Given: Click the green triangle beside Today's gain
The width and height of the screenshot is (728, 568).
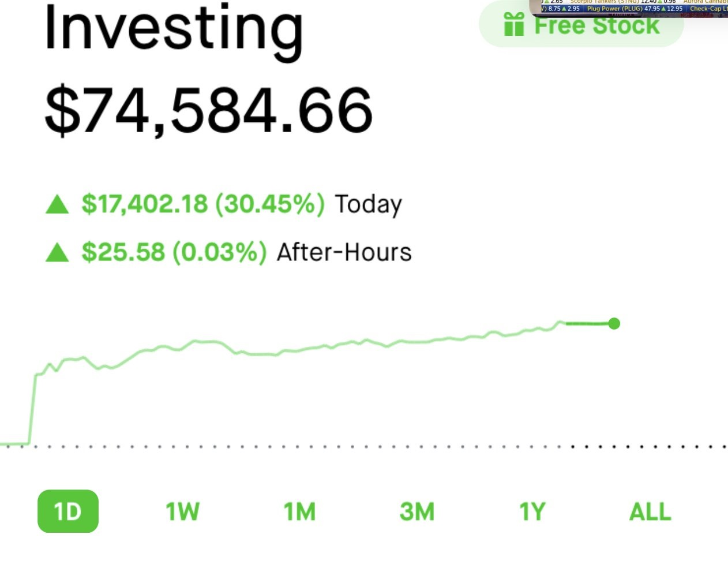Looking at the screenshot, I should click(57, 204).
